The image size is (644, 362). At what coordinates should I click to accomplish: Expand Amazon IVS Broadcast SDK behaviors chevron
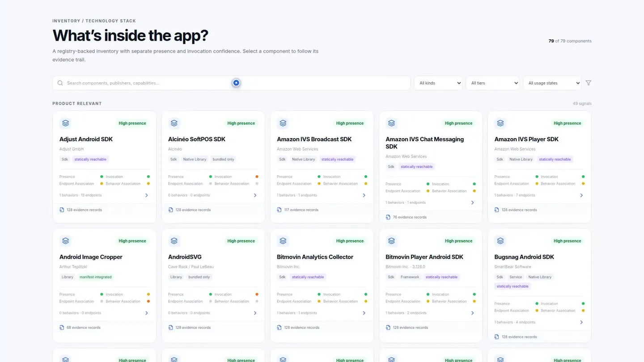[x=364, y=195]
